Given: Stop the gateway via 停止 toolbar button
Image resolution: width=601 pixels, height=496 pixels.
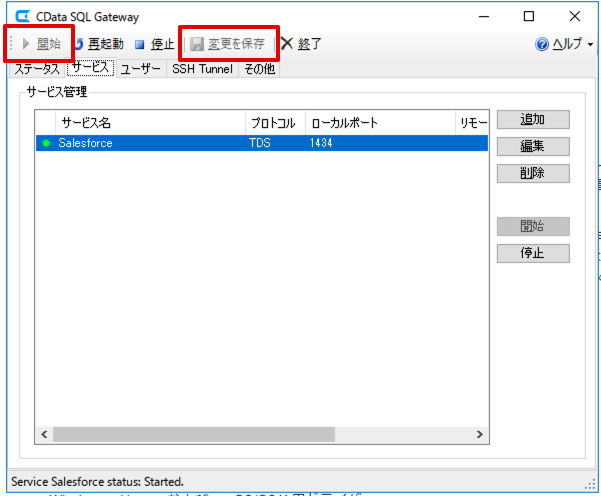Looking at the screenshot, I should [154, 44].
